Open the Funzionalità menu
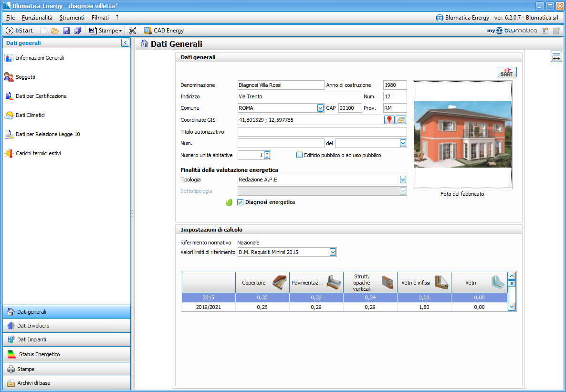The width and height of the screenshot is (566, 392). (x=37, y=18)
